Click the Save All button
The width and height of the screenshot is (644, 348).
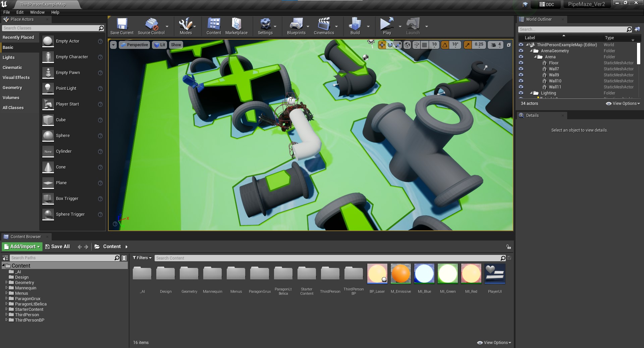click(x=57, y=247)
